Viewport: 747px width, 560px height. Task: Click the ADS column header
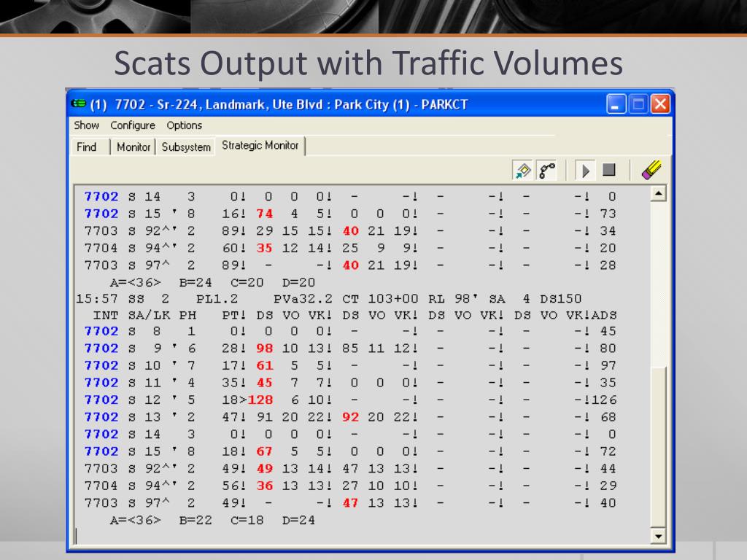click(604, 315)
